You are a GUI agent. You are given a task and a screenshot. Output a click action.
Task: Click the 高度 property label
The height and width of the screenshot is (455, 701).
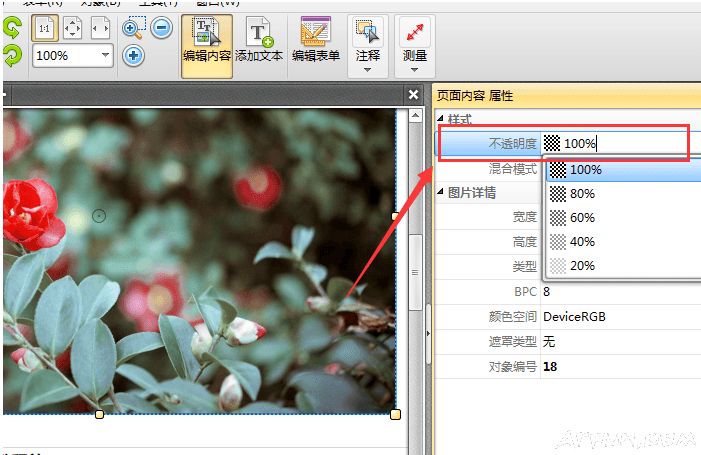tap(525, 242)
